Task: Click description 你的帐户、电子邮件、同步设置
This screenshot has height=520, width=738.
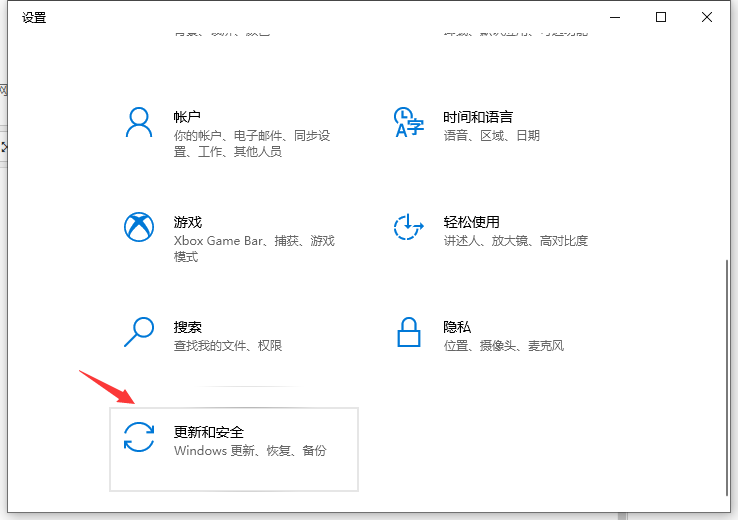Action: [x=252, y=144]
